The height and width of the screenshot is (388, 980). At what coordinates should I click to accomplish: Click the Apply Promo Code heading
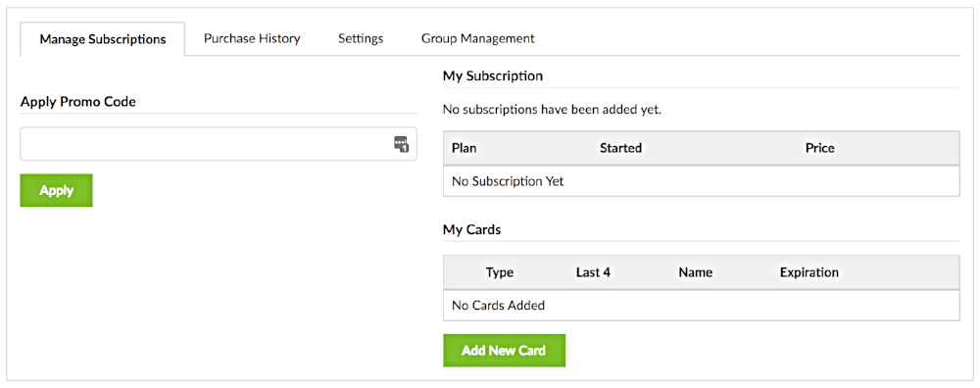click(x=78, y=102)
